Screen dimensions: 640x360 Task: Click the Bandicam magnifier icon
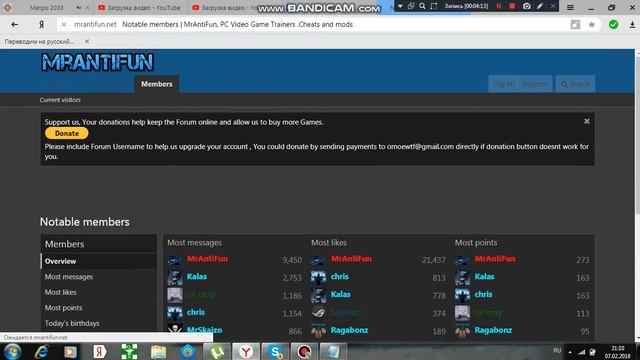pos(422,6)
